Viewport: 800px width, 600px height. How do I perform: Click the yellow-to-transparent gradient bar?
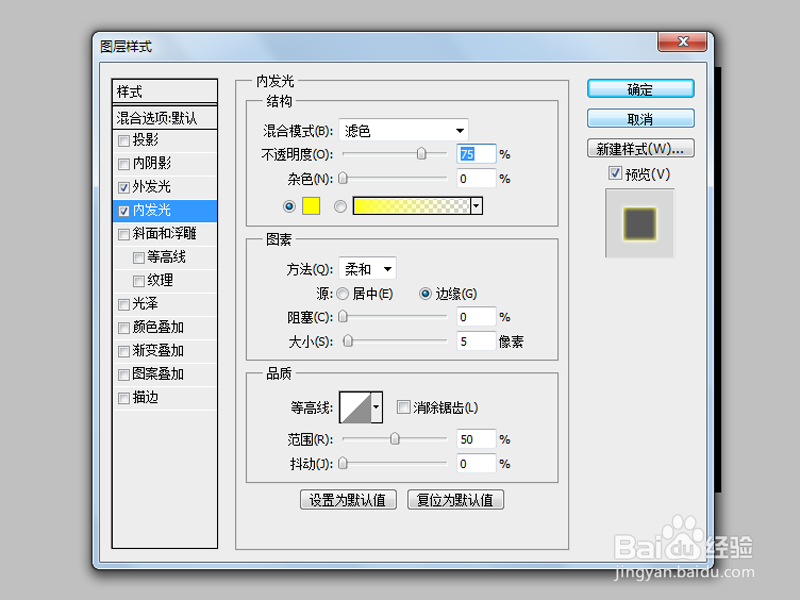click(412, 206)
